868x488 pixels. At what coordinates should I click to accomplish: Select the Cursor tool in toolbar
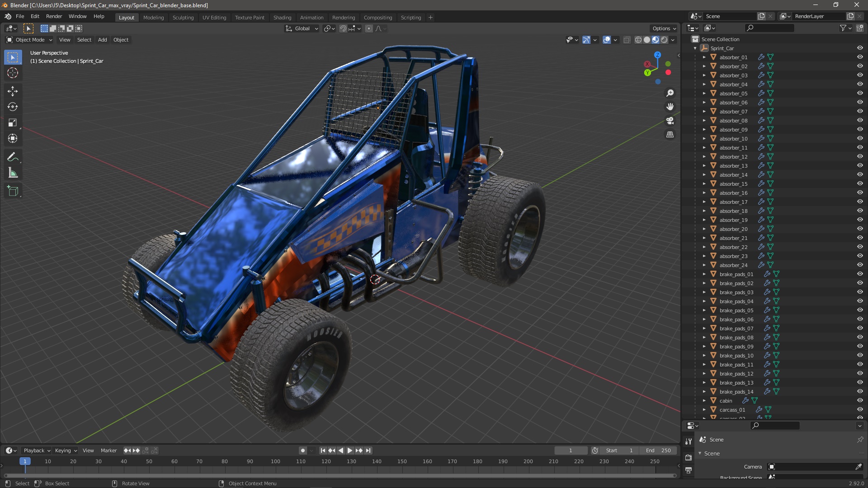pos(13,73)
